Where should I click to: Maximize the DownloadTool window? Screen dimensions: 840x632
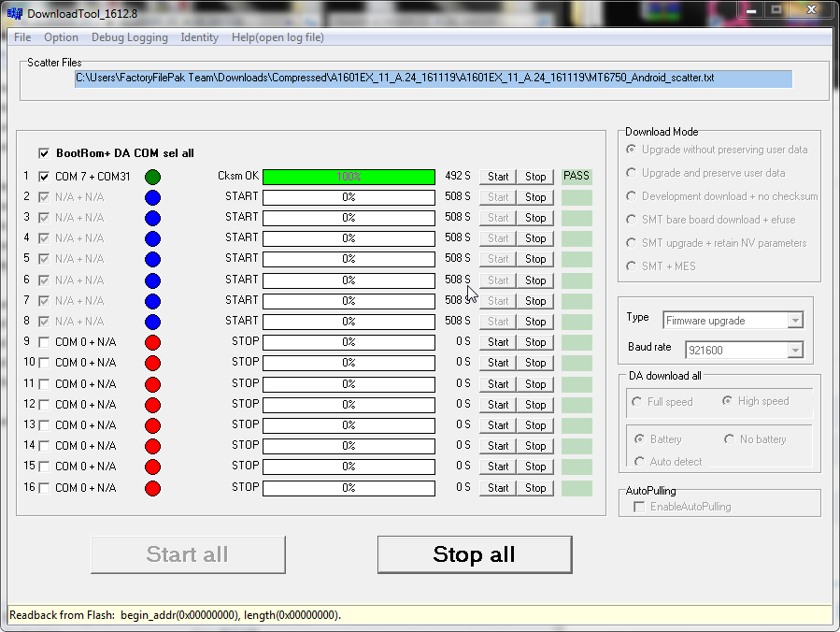(x=776, y=10)
